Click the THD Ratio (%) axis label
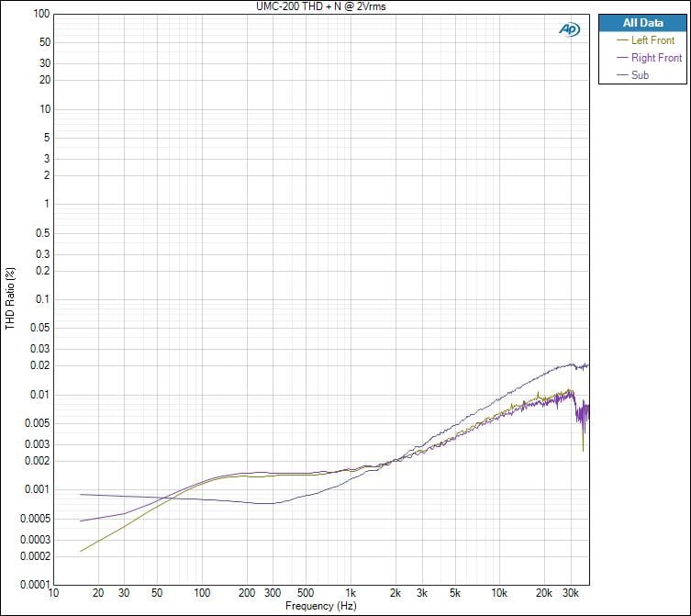The height and width of the screenshot is (616, 691). click(x=10, y=299)
